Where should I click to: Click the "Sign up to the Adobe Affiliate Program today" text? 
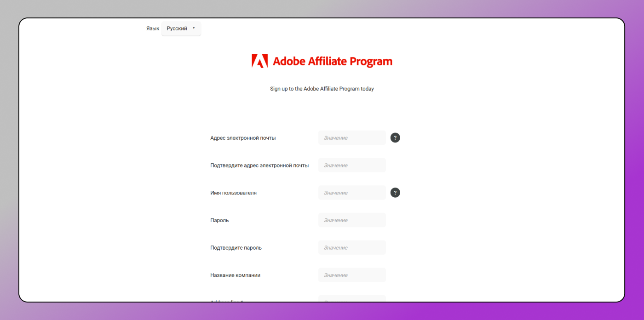click(x=322, y=89)
